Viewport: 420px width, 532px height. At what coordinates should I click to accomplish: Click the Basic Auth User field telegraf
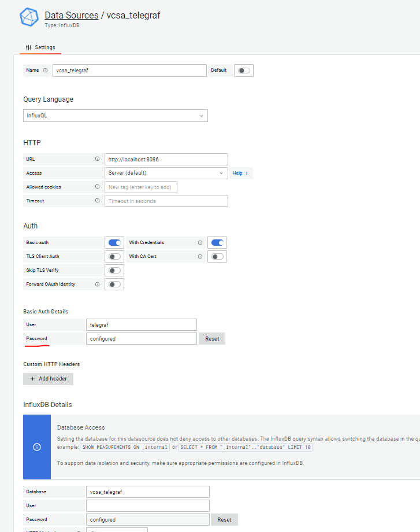(x=142, y=325)
